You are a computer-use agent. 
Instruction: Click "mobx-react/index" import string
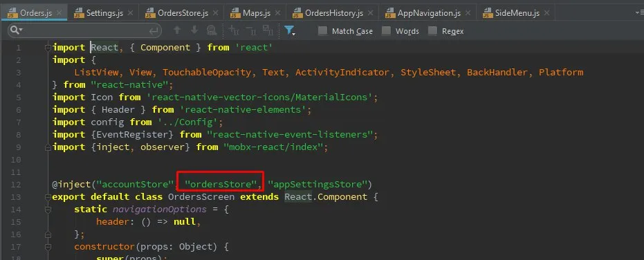point(273,147)
